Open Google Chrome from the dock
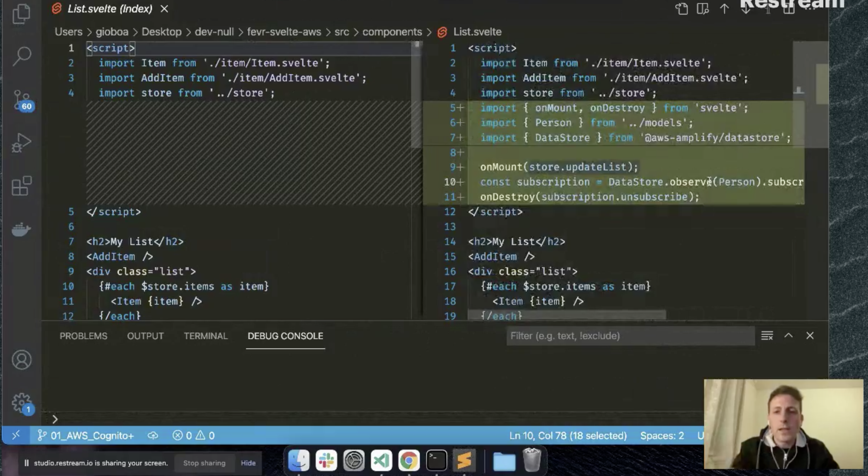The image size is (868, 476). [x=409, y=460]
